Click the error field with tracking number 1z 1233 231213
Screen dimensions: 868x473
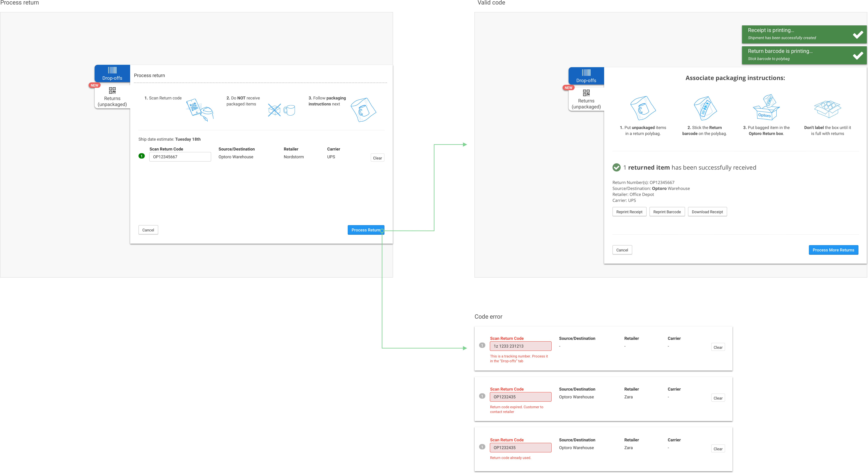click(520, 346)
